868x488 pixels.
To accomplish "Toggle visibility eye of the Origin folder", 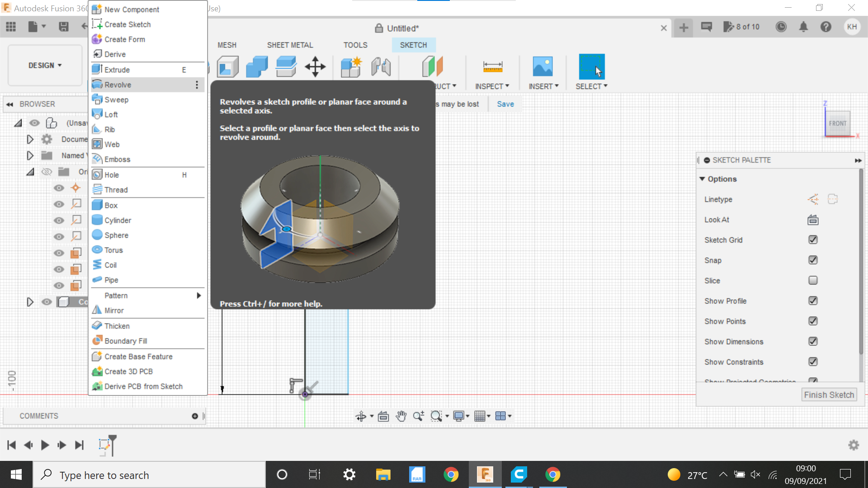I will 47,172.
